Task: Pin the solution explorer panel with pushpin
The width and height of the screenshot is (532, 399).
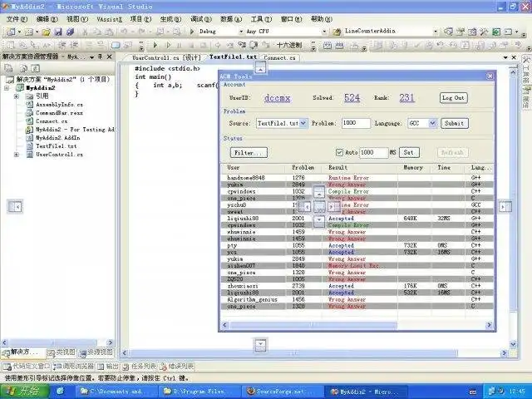Action: point(100,57)
